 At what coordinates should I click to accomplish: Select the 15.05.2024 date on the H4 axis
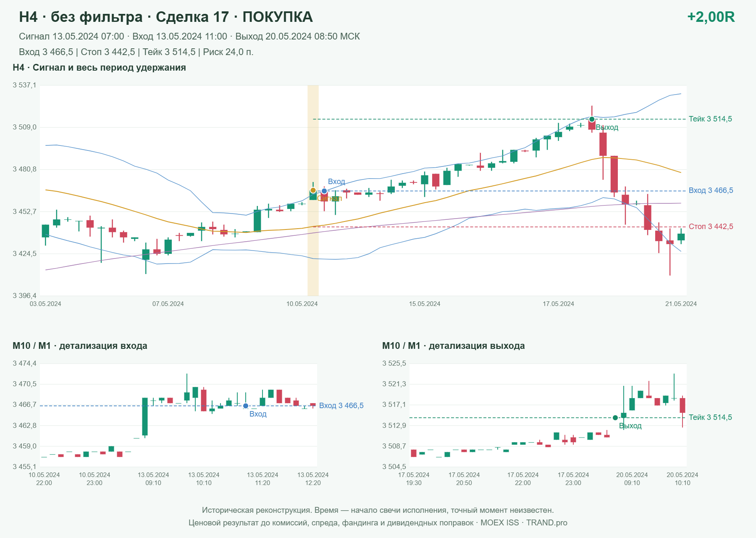425,304
